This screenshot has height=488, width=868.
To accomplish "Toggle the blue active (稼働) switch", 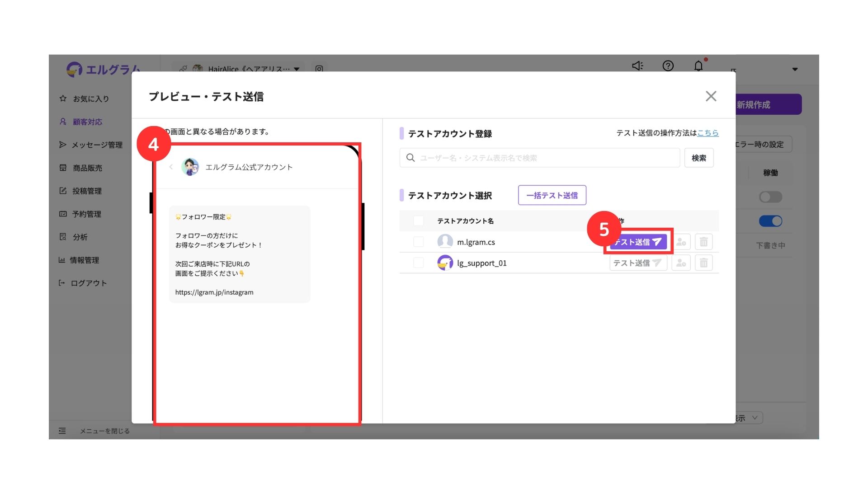I will click(x=770, y=221).
